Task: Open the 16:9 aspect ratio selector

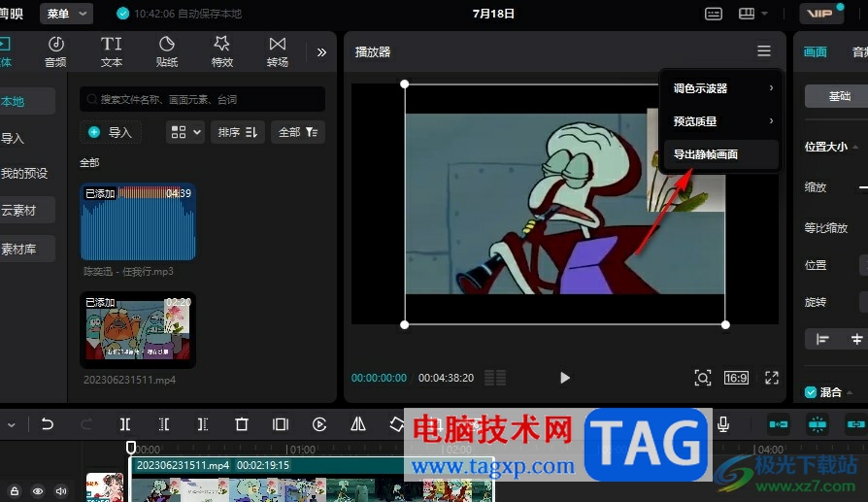Action: coord(736,378)
